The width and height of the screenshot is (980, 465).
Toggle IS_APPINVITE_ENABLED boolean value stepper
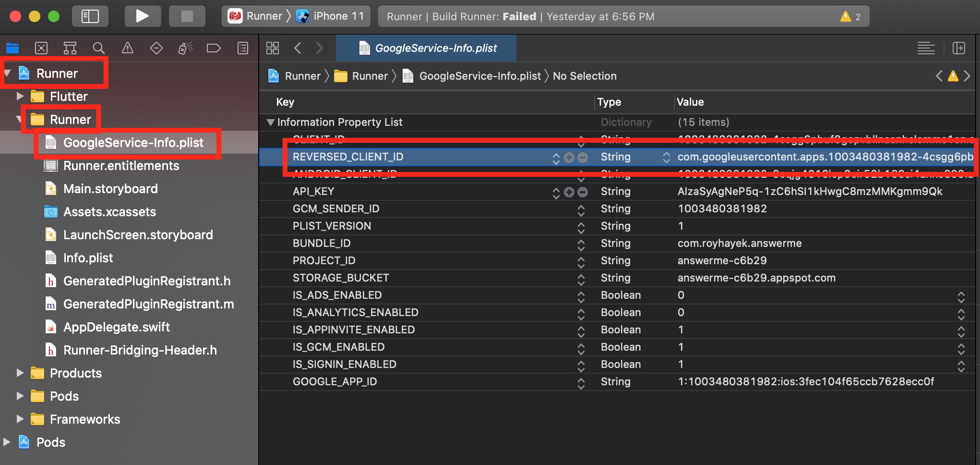(961, 331)
